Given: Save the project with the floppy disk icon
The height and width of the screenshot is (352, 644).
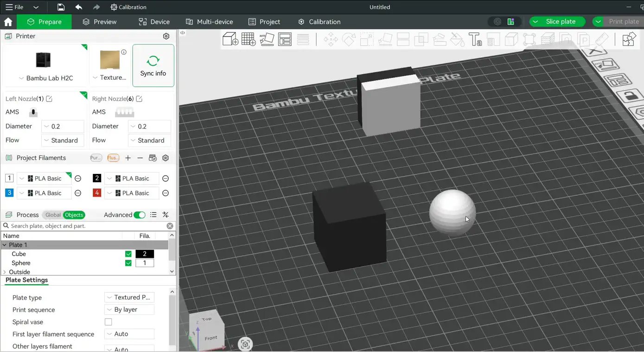Looking at the screenshot, I should 61,7.
